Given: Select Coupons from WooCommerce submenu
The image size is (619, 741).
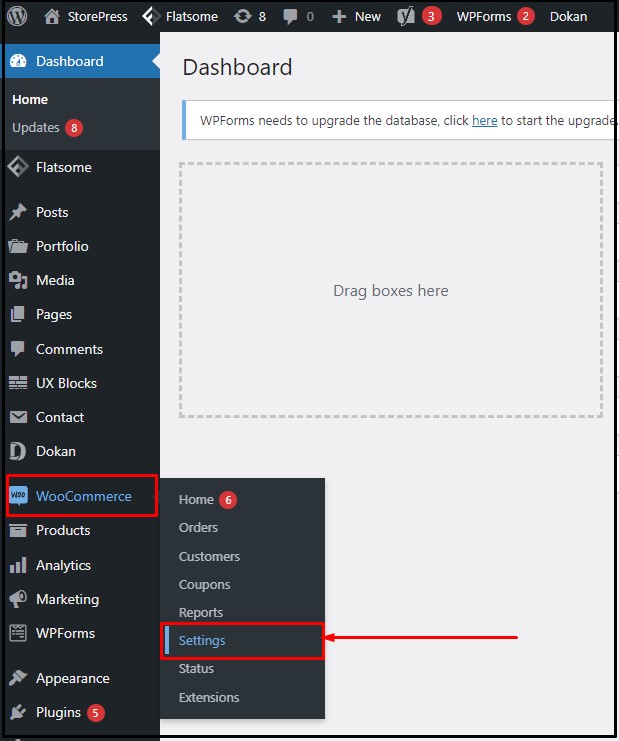Looking at the screenshot, I should [x=204, y=584].
